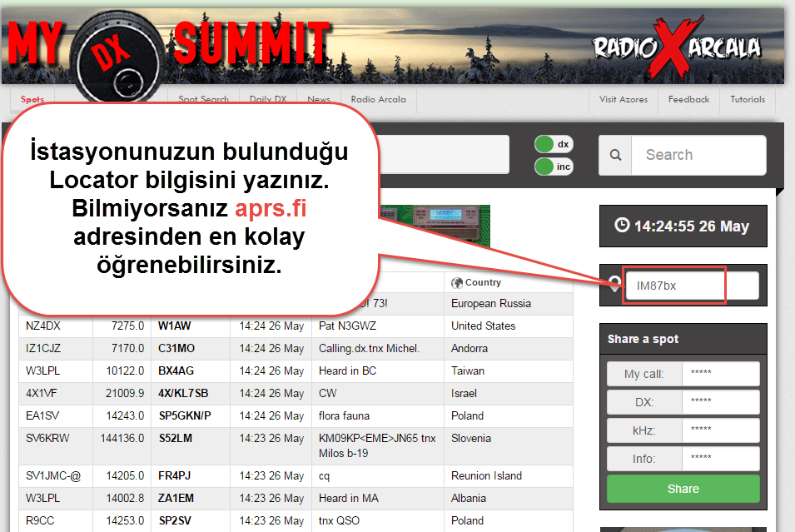Click DX callsign FR4PJ
This screenshot has height=532, width=795.
[x=173, y=475]
